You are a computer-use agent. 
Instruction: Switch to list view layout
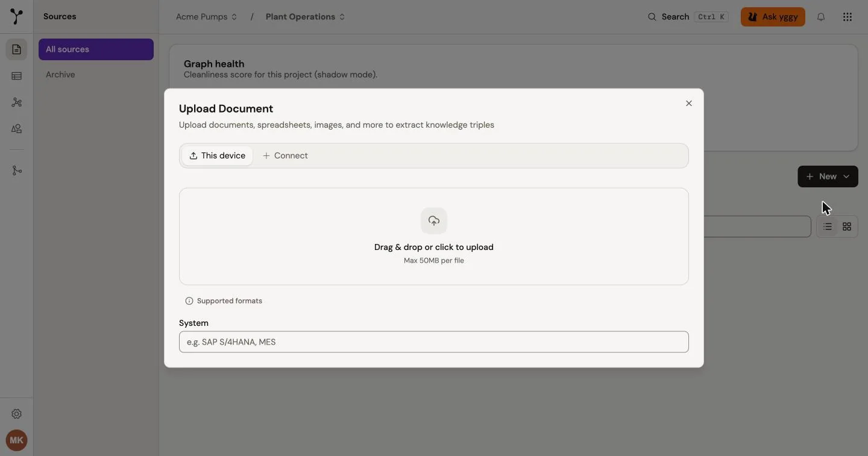click(x=828, y=226)
